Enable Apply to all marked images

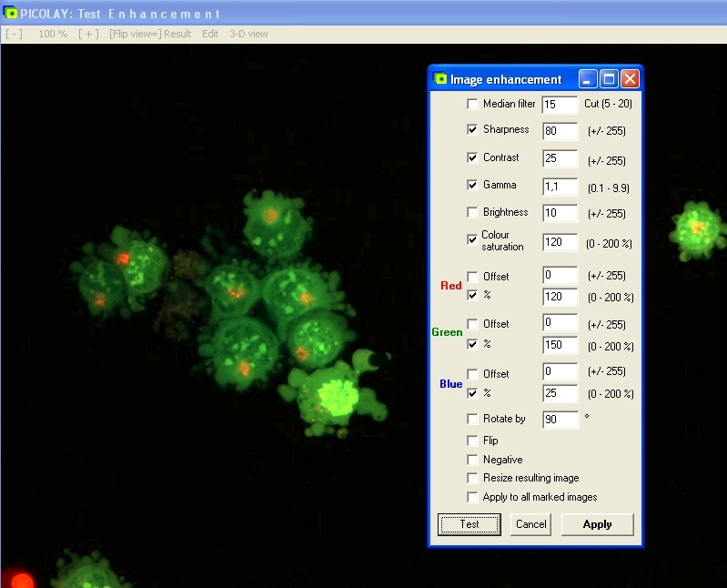[x=472, y=497]
